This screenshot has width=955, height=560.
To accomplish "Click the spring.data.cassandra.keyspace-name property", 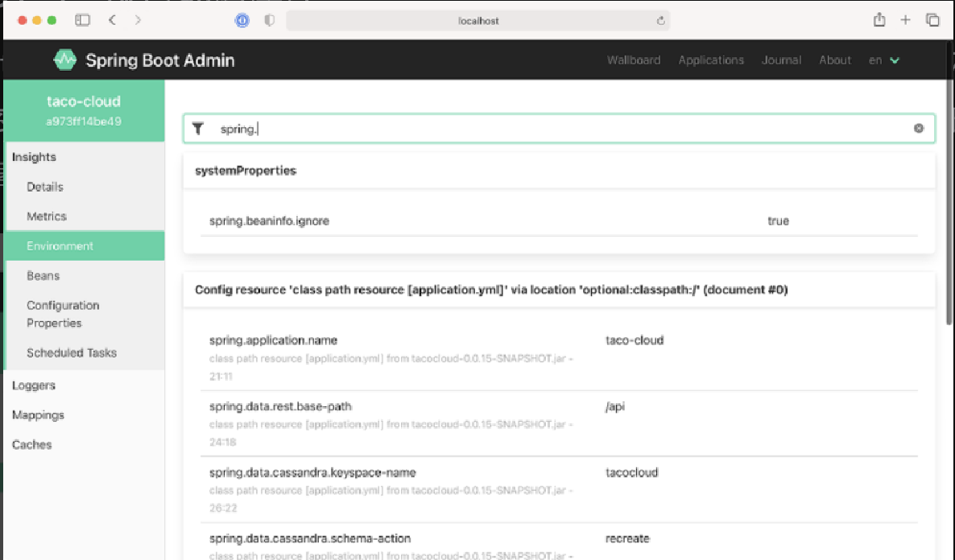I will (x=312, y=472).
